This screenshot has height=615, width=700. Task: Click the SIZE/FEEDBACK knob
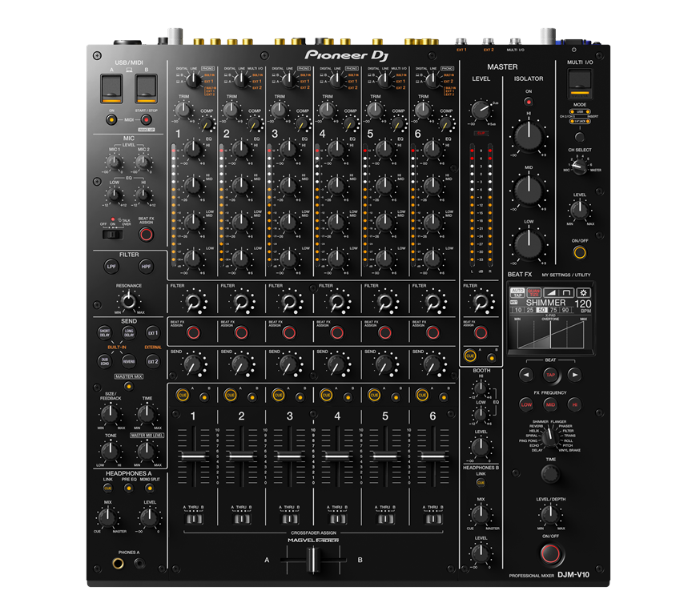110,414
